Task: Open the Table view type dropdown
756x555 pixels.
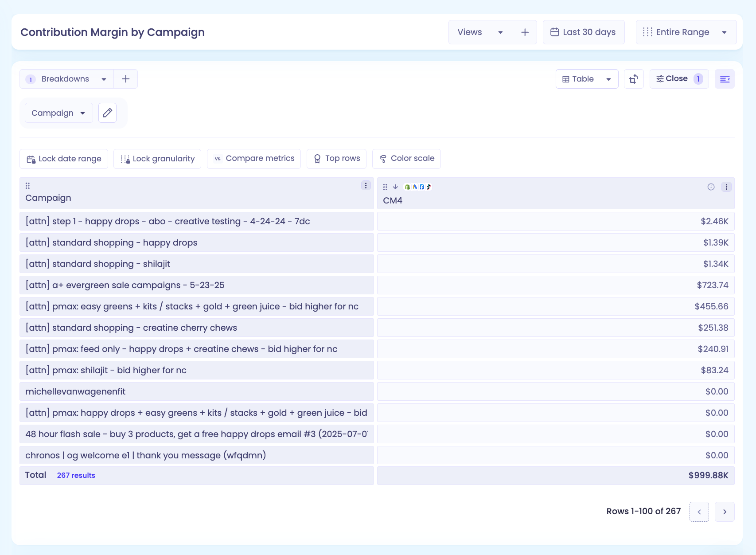Action: click(x=587, y=79)
